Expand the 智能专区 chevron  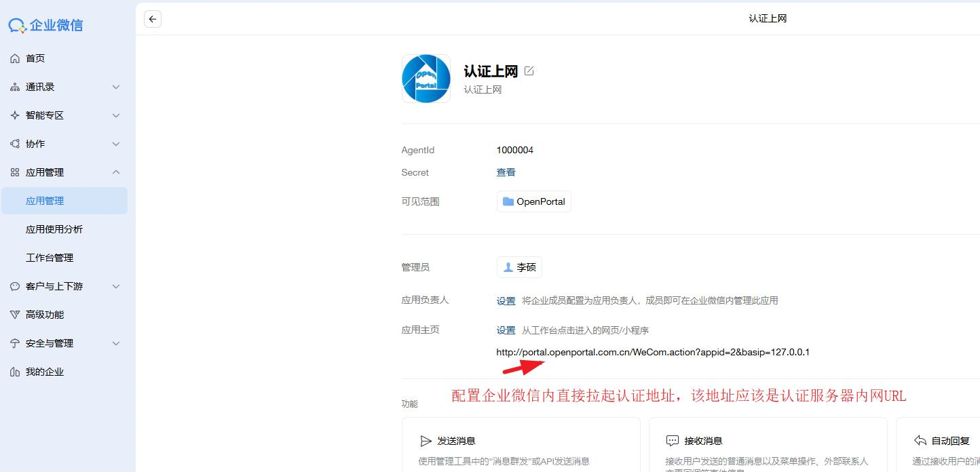tap(116, 115)
